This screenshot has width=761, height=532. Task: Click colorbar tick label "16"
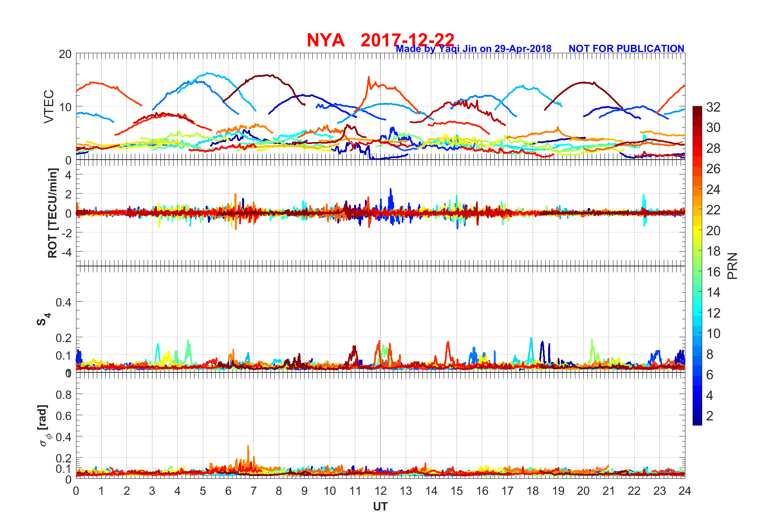coord(713,272)
